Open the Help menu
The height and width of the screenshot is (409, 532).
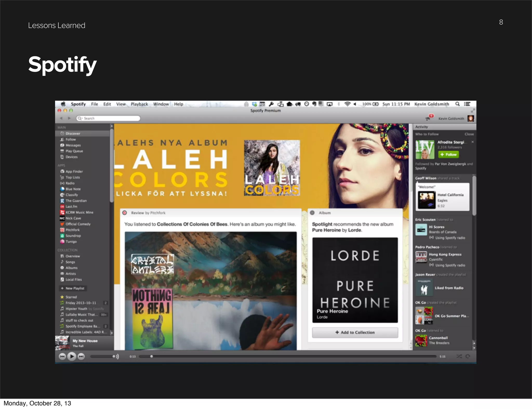coord(178,104)
